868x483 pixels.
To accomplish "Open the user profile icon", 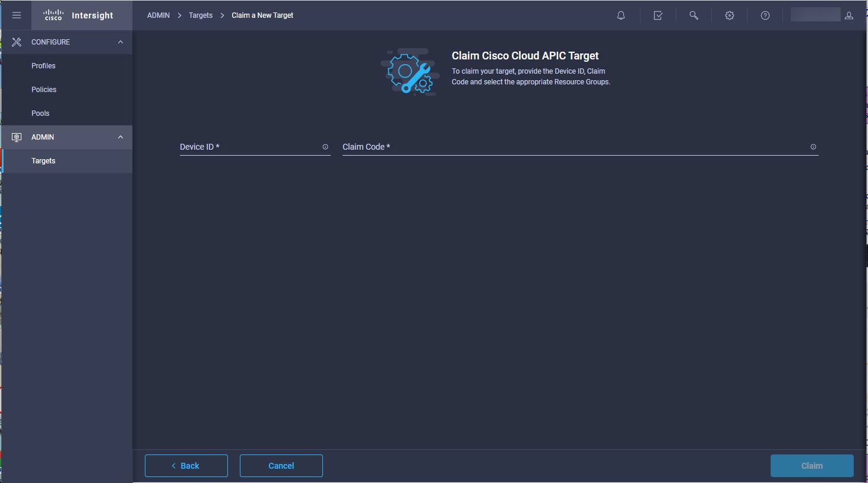I will (x=849, y=15).
